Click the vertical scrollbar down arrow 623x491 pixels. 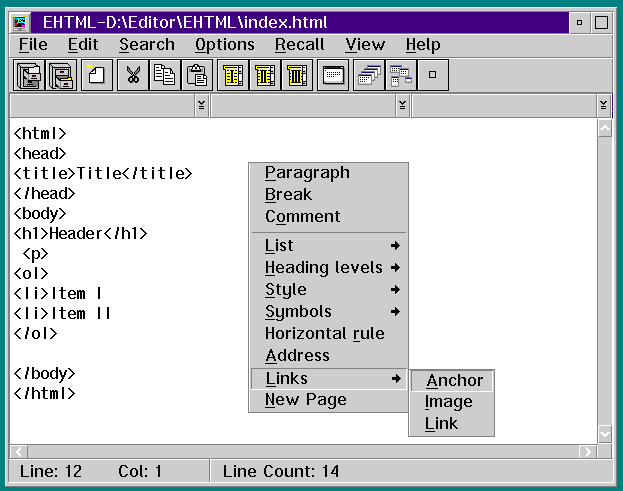pyautogui.click(x=604, y=433)
